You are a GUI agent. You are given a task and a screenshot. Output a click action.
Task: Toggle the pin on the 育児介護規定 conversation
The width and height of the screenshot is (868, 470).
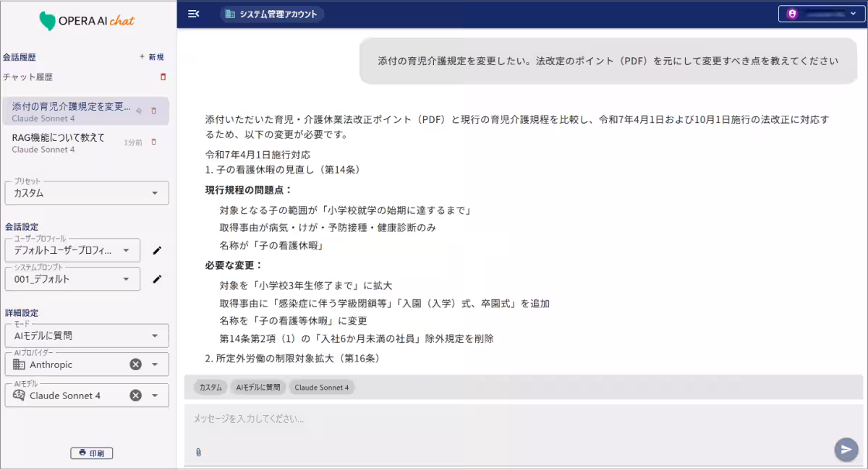click(140, 111)
